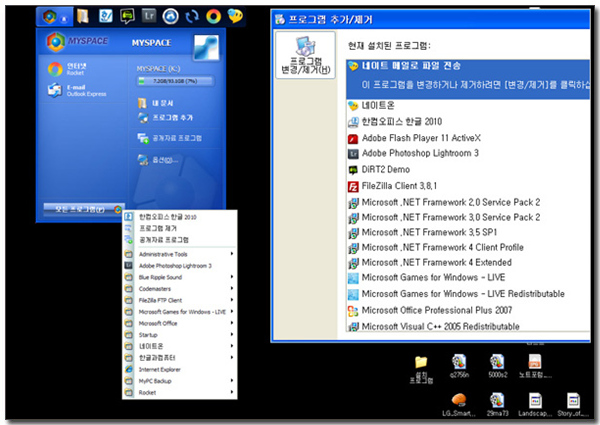
Task: Click the blue sync arrows icon in the top bar
Action: [192, 16]
